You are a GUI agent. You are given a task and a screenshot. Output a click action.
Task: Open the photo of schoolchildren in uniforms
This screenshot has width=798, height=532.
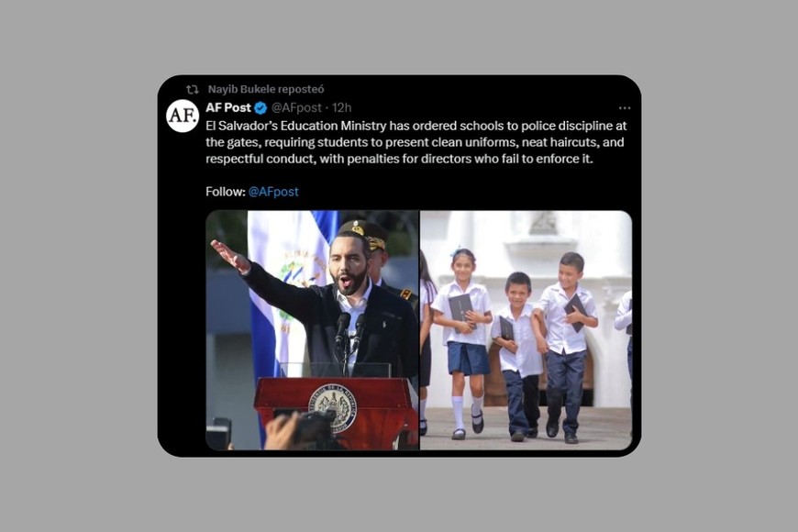(x=526, y=330)
